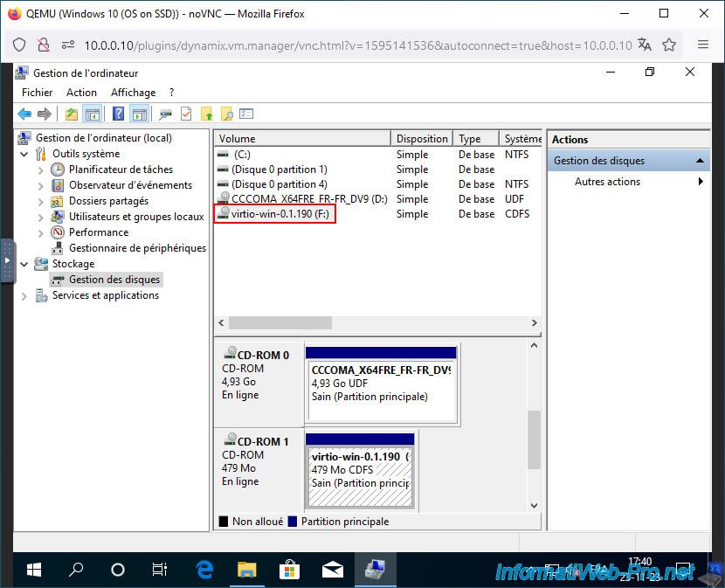Open Gestionnaire de périphériques
725x588 pixels.
coord(137,248)
